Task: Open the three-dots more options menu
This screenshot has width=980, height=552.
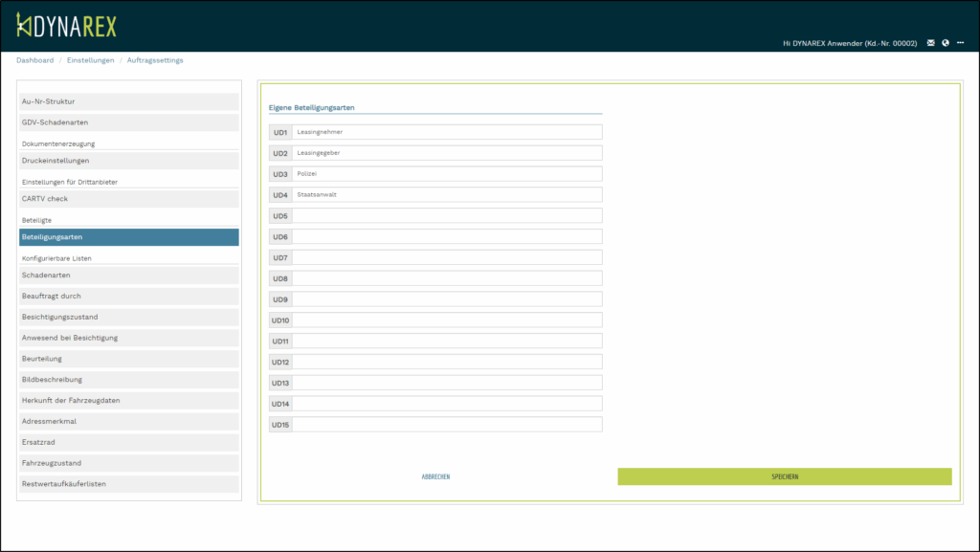Action: 960,43
